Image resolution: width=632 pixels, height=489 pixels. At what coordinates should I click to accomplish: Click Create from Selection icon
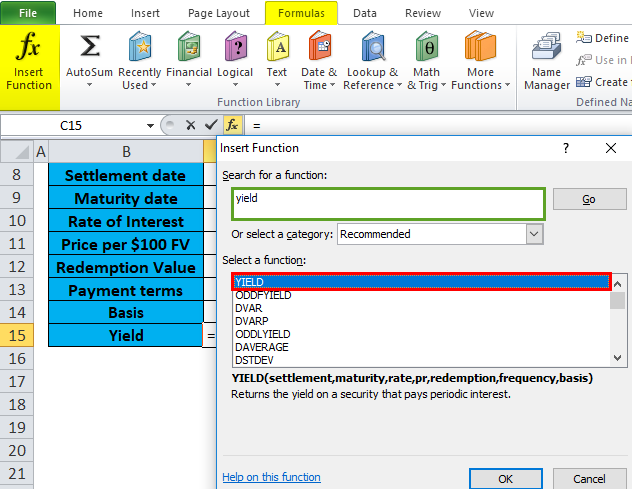point(584,82)
